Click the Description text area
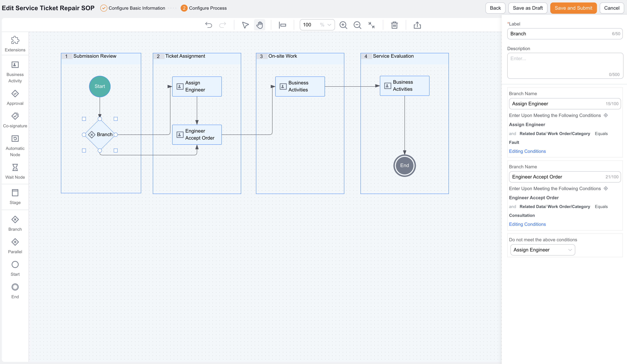The image size is (627, 364). point(565,66)
